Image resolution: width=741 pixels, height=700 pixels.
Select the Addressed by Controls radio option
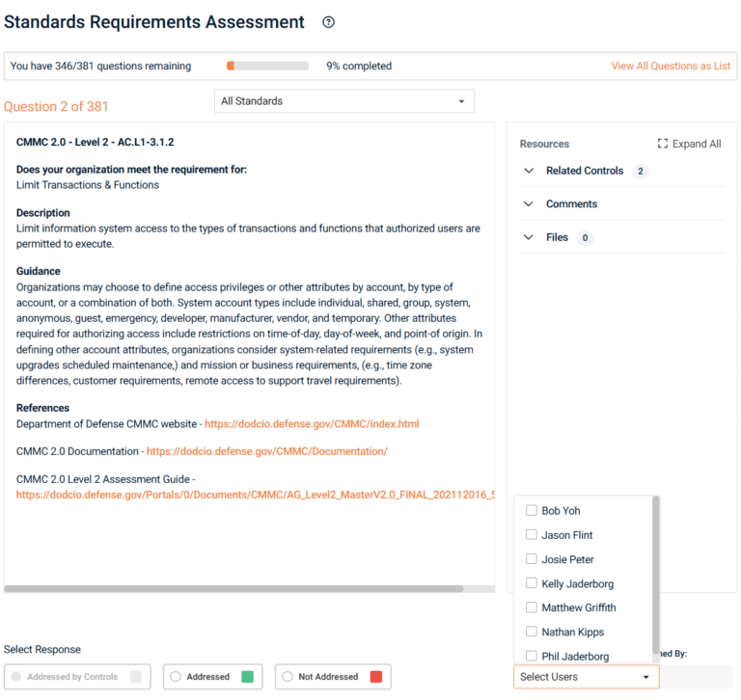click(x=16, y=677)
